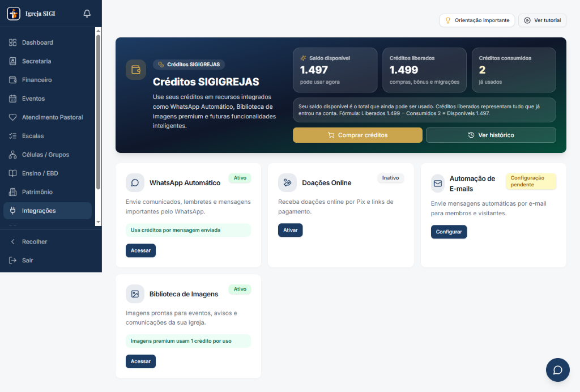Screen dimensions: 580x392
Task: Click the Créditos consumidos 2 card
Action: click(514, 70)
